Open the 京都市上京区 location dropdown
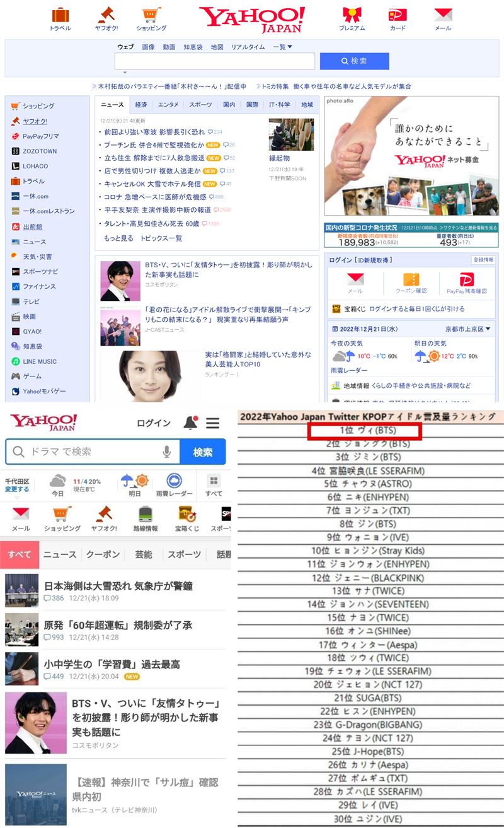 [x=466, y=329]
